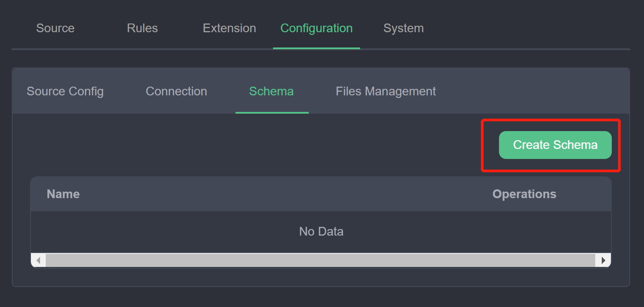The height and width of the screenshot is (307, 644).
Task: Click the horizontal scrollbar thumb
Action: 320,260
